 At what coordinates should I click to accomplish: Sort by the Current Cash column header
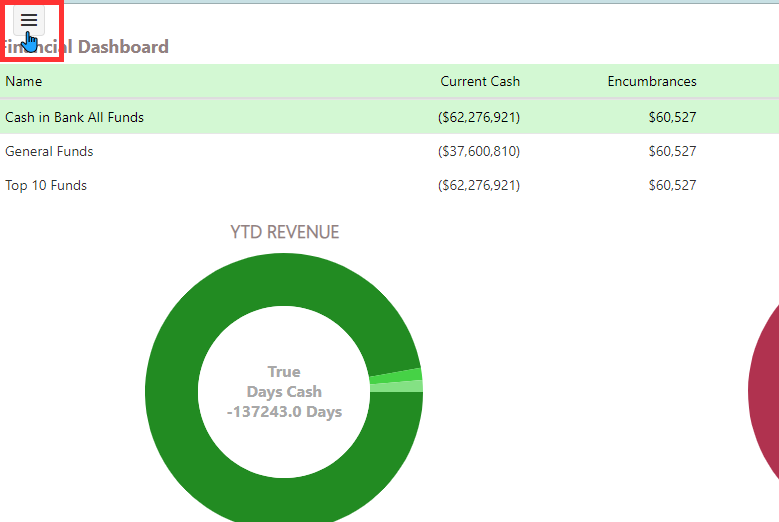[480, 81]
